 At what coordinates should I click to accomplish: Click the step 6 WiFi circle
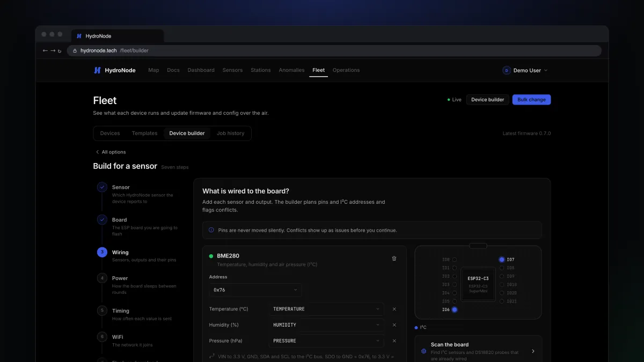pos(102,337)
